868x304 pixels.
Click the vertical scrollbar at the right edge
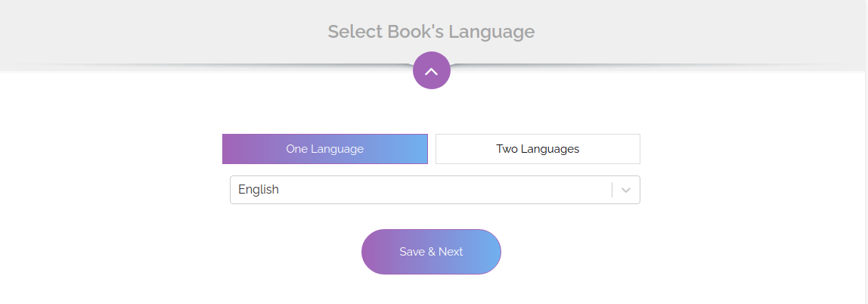(x=866, y=152)
